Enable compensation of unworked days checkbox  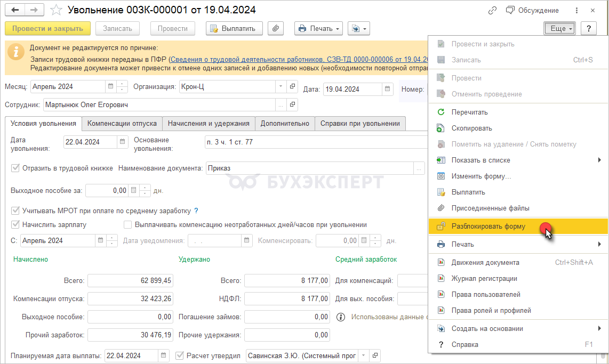[x=127, y=224]
